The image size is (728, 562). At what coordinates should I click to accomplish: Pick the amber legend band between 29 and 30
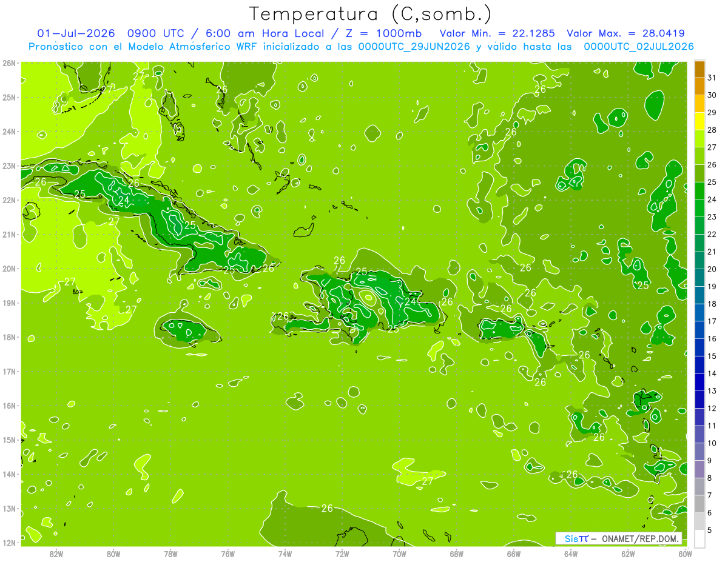699,104
